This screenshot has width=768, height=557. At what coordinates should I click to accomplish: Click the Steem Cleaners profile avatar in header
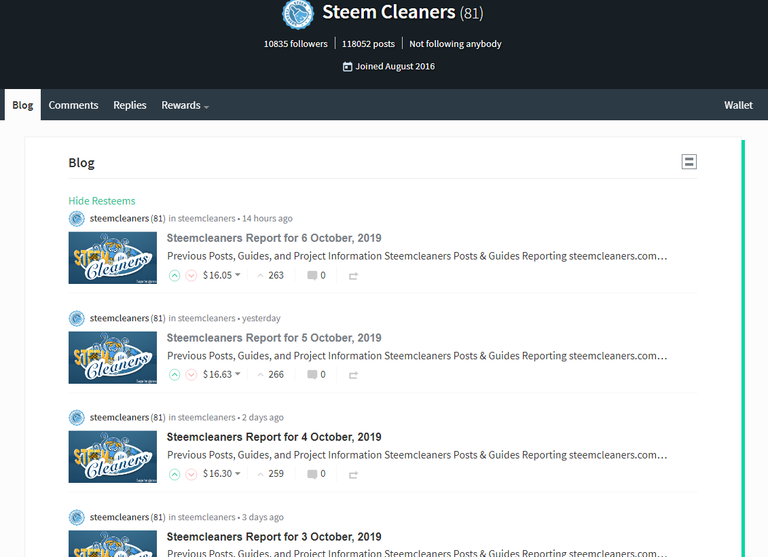(x=298, y=14)
